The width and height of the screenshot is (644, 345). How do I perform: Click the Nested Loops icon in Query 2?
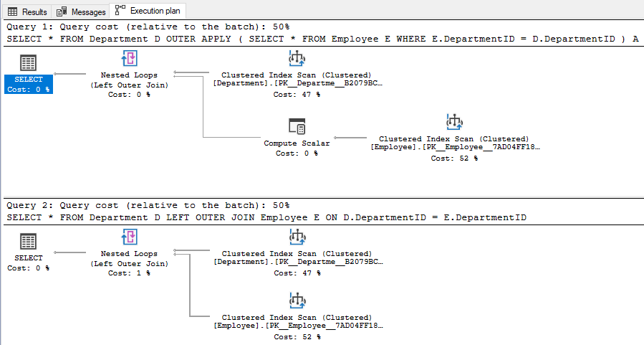click(x=130, y=237)
